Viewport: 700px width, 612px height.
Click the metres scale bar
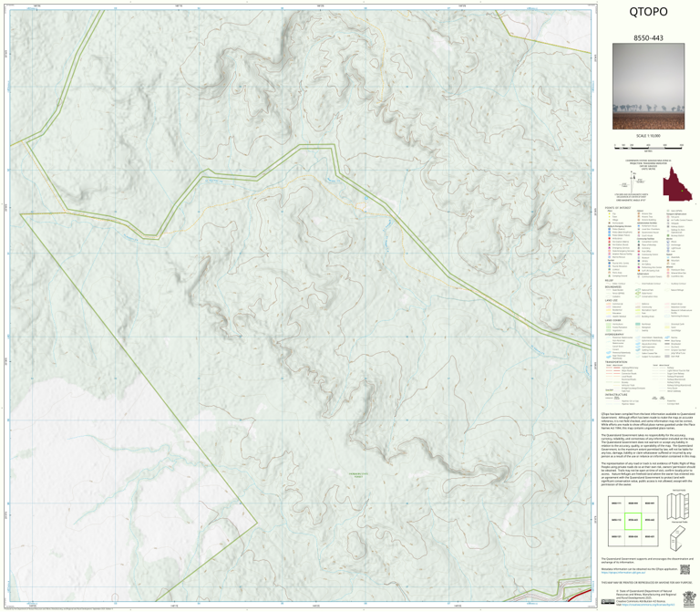[x=648, y=146]
